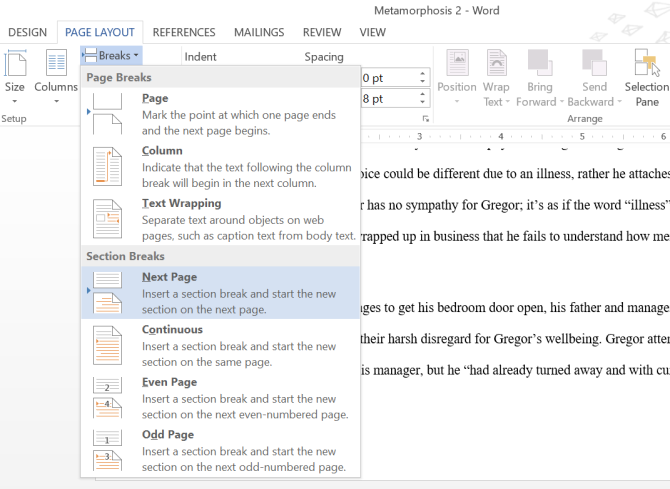The height and width of the screenshot is (489, 670).
Task: Choose Next Page section break title
Action: pyautogui.click(x=169, y=277)
